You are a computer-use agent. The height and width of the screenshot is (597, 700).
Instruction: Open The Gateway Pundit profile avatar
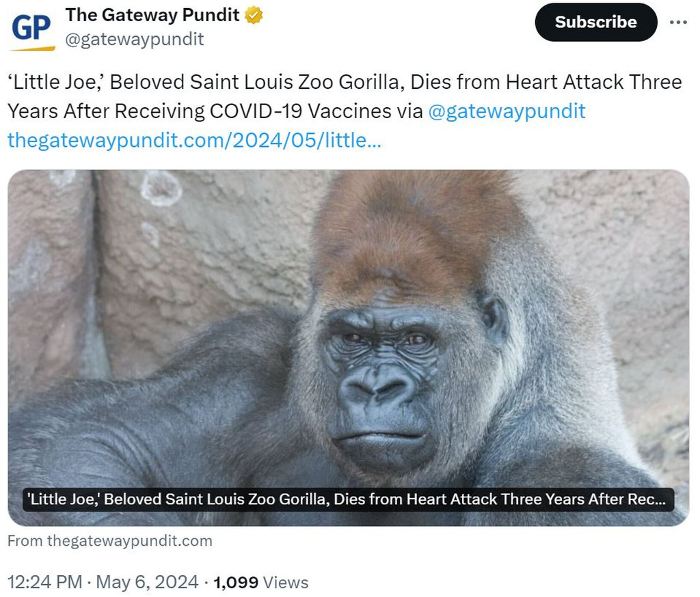32,29
